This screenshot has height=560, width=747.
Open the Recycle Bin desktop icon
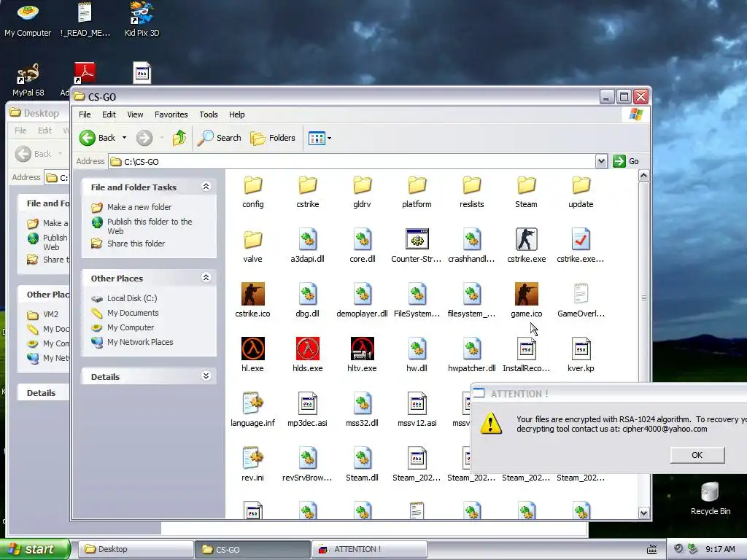point(711,498)
